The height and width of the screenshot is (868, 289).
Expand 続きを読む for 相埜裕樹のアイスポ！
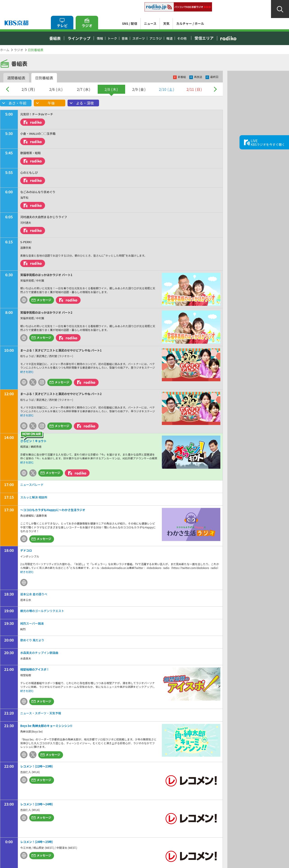tap(27, 691)
